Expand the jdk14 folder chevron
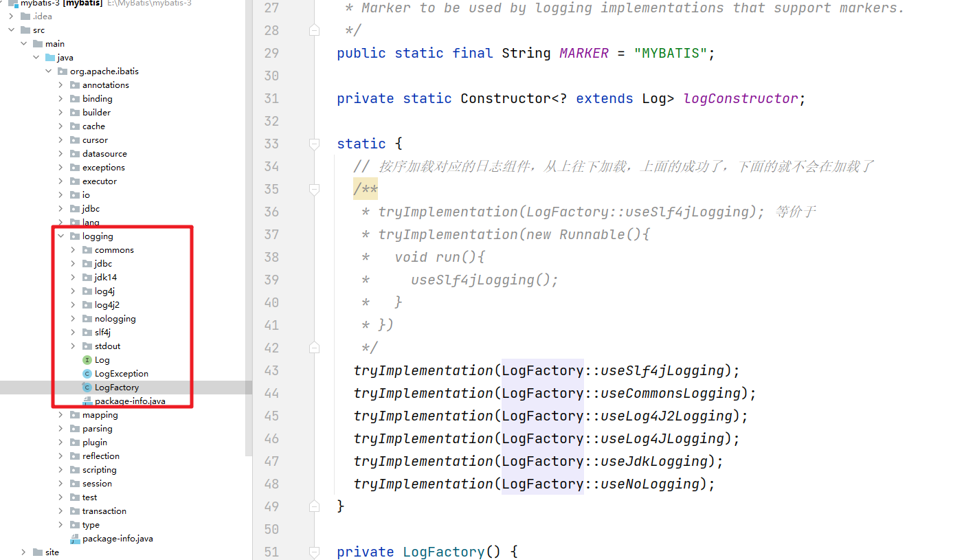The width and height of the screenshot is (975, 560). tap(73, 278)
